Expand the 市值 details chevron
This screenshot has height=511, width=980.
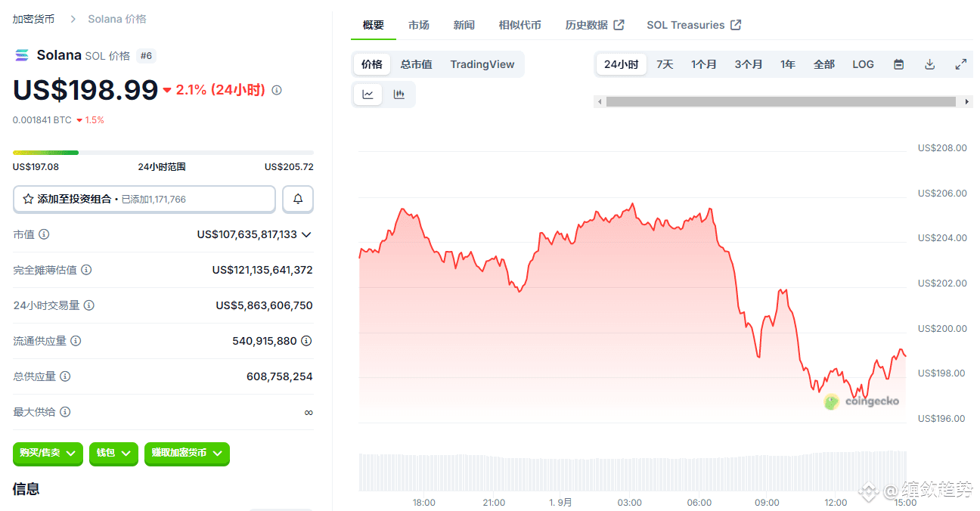[x=306, y=234]
